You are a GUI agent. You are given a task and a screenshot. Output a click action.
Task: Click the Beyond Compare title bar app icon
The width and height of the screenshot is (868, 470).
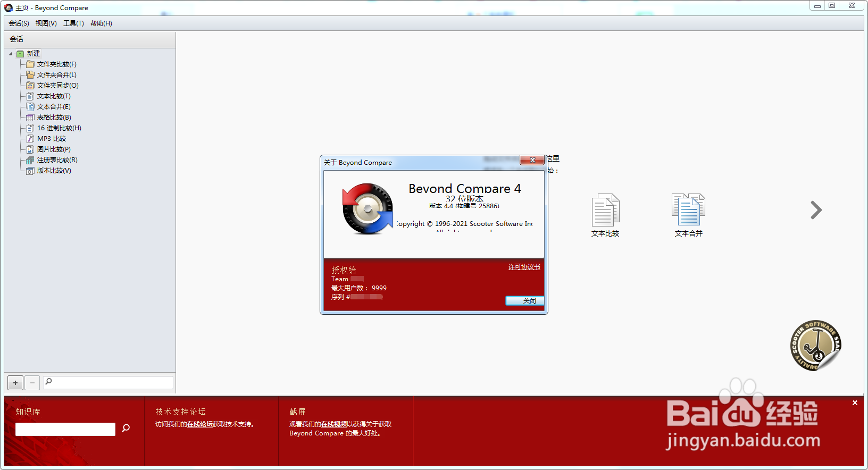(9, 8)
